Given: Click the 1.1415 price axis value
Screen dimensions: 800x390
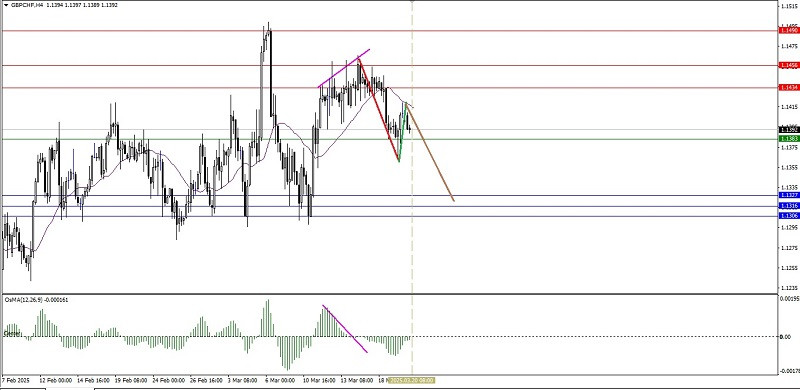Looking at the screenshot, I should click(789, 107).
